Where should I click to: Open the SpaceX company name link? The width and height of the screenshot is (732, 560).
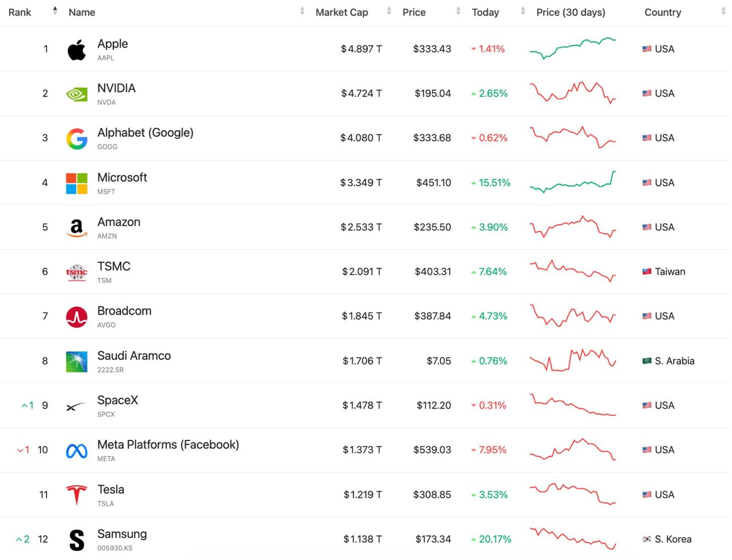tap(117, 400)
